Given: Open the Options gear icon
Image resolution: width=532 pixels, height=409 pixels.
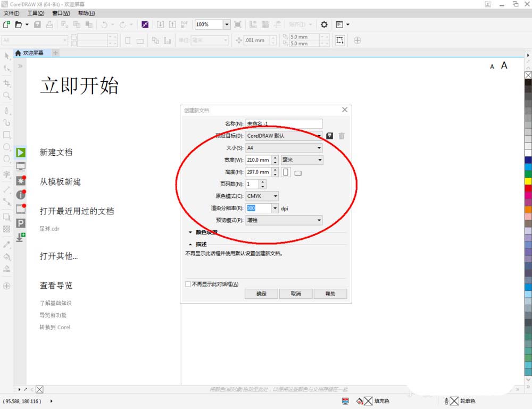Looking at the screenshot, I should pos(324,24).
